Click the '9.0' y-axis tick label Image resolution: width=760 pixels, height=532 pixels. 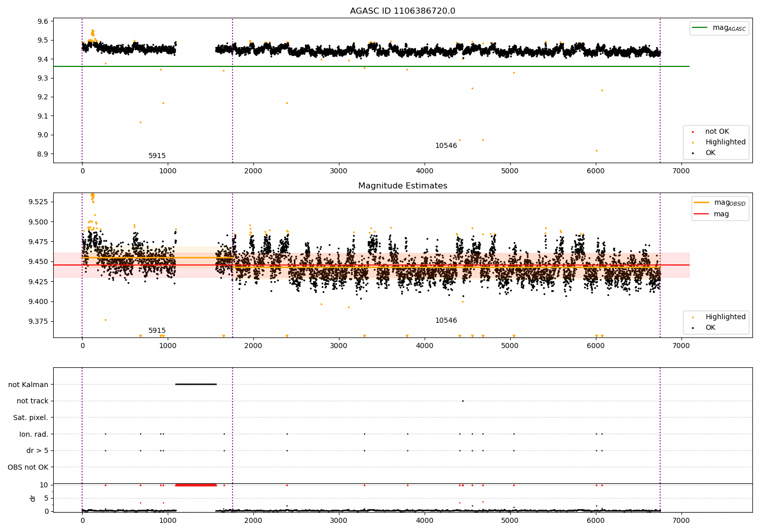(x=43, y=135)
